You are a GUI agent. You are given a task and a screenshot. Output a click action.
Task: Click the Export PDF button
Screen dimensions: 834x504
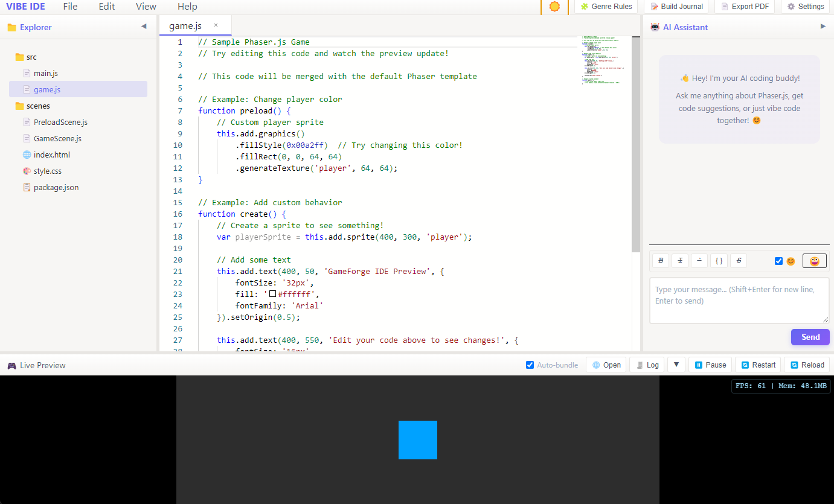pyautogui.click(x=745, y=7)
